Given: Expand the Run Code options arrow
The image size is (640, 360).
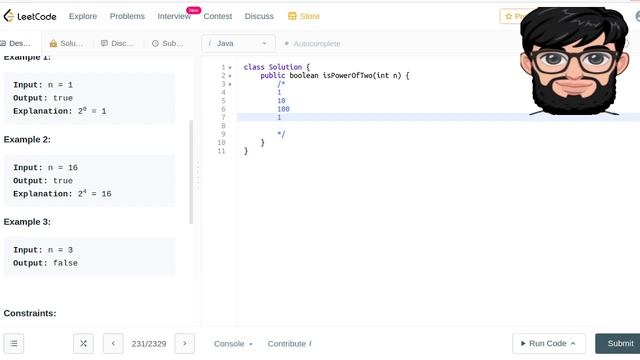Looking at the screenshot, I should click(573, 343).
